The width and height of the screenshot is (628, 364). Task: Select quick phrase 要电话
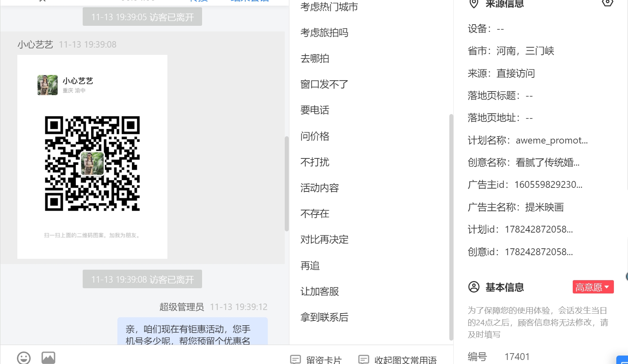pyautogui.click(x=315, y=110)
